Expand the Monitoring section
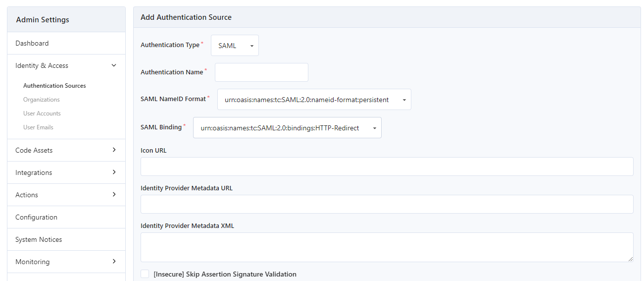The image size is (644, 281). point(66,262)
